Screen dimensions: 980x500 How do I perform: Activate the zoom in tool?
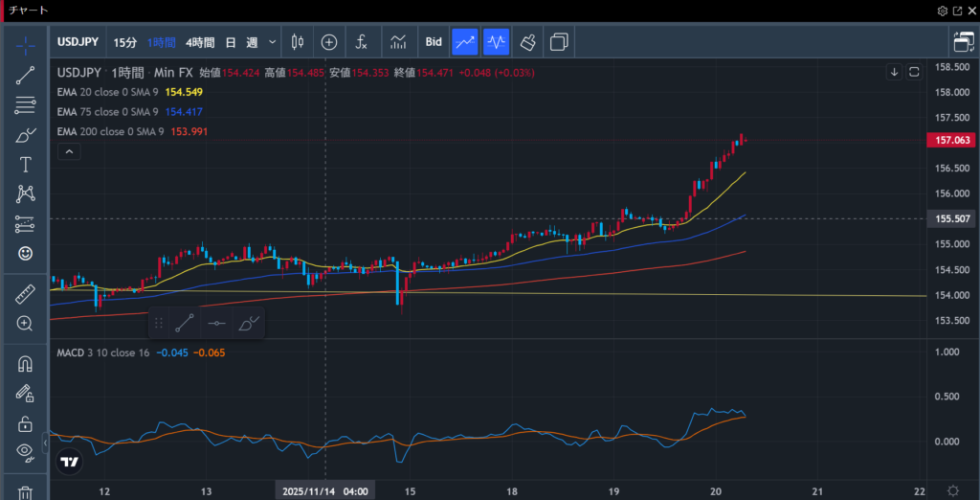(26, 324)
